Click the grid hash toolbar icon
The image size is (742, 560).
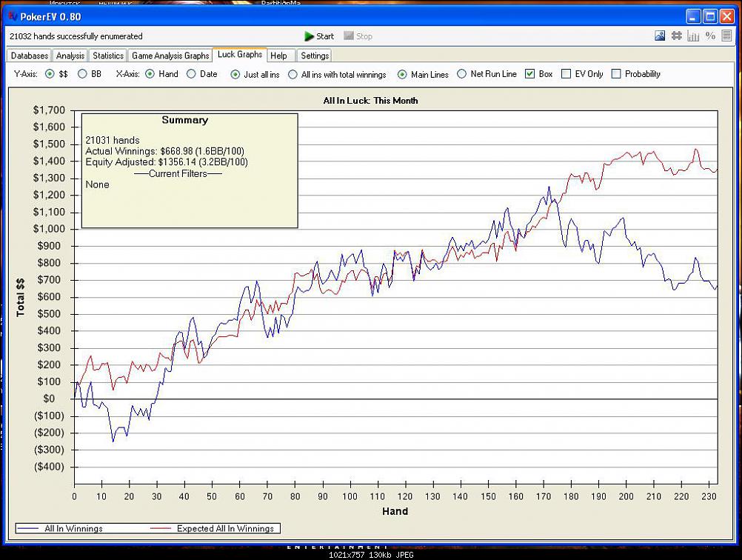point(677,36)
